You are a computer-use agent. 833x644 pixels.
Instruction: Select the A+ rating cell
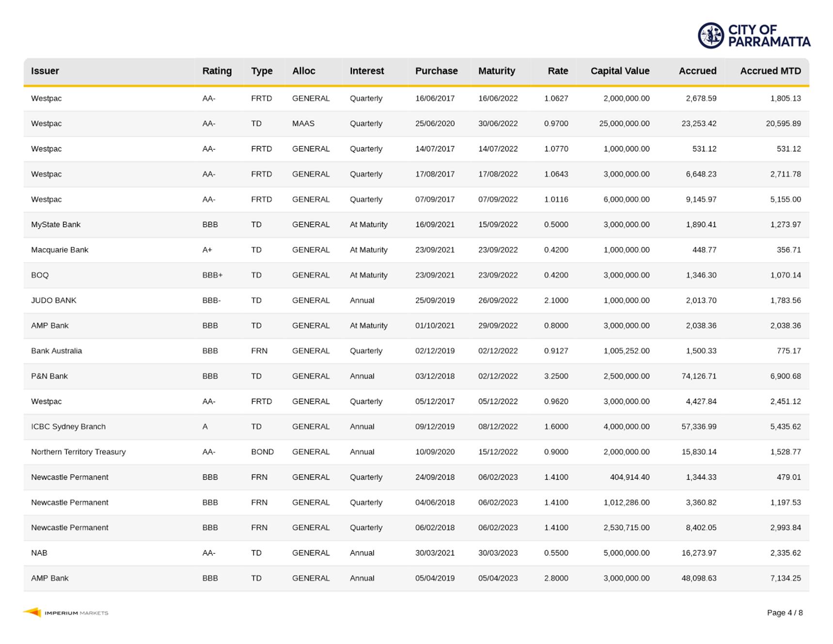pyautogui.click(x=207, y=250)
